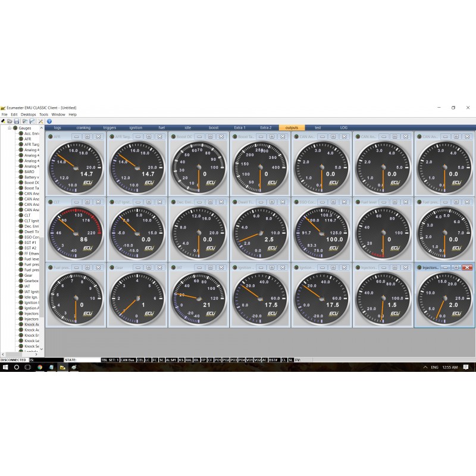
Task: Switch to the test desktop tab
Action: [318, 128]
